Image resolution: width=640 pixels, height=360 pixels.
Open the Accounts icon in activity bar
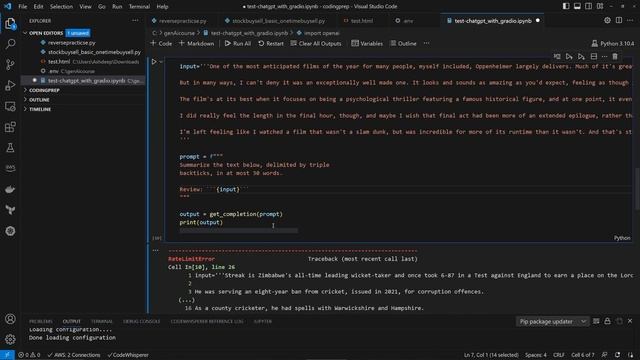10,319
